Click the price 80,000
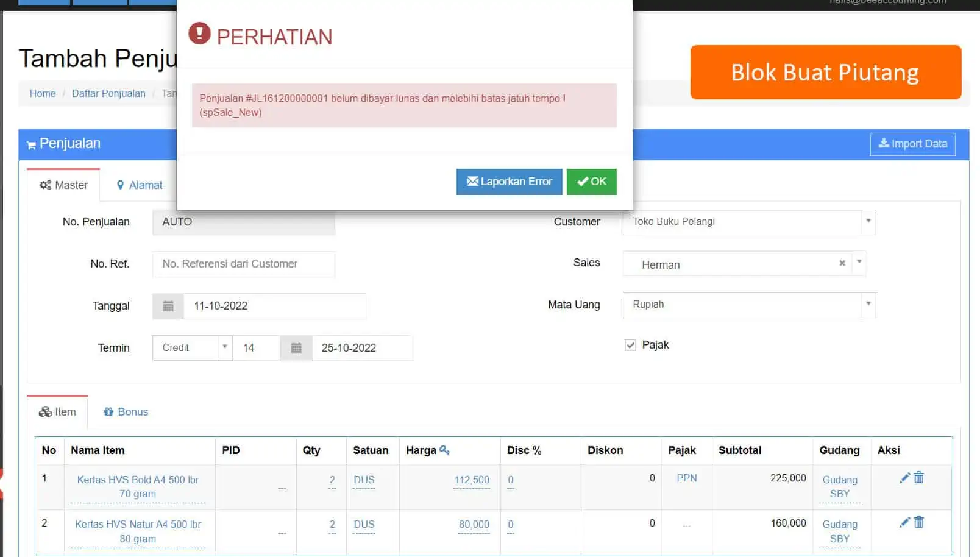Viewport: 980px width, 557px height. tap(474, 525)
